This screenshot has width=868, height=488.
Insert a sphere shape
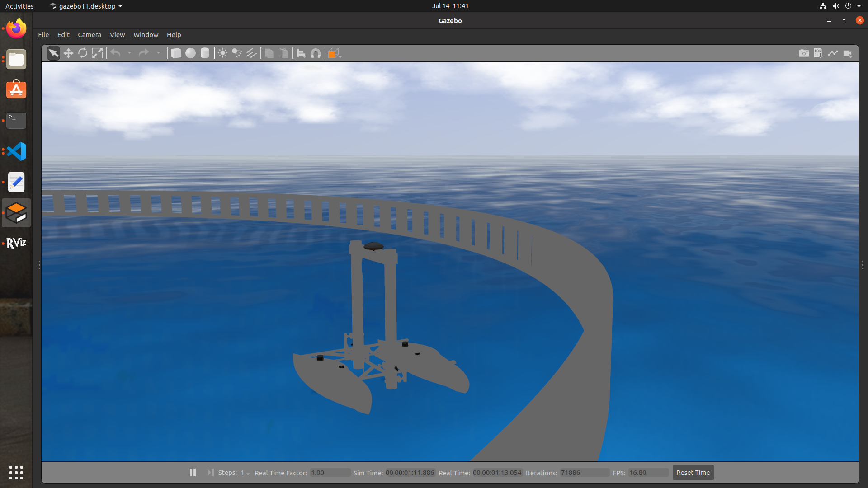(190, 53)
